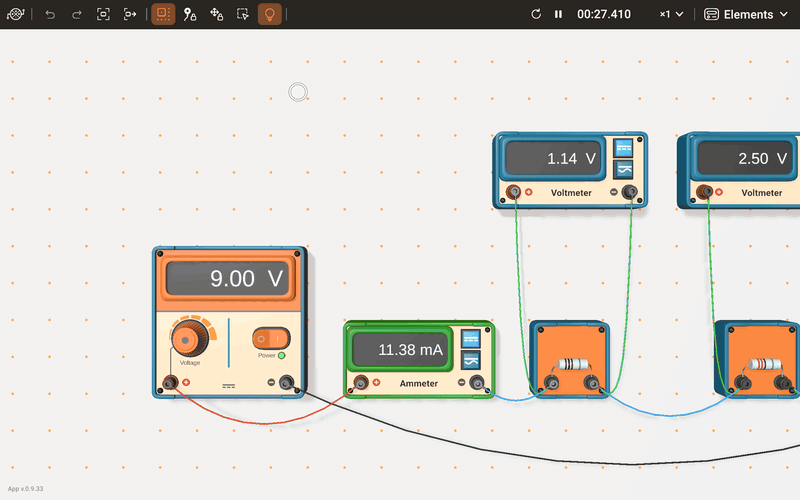Select DC mode on the ammeter
Viewport: 800px width, 500px height.
click(470, 338)
